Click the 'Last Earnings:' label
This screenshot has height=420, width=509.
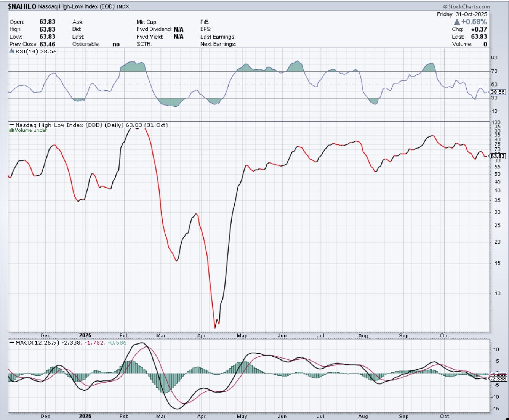(x=218, y=37)
